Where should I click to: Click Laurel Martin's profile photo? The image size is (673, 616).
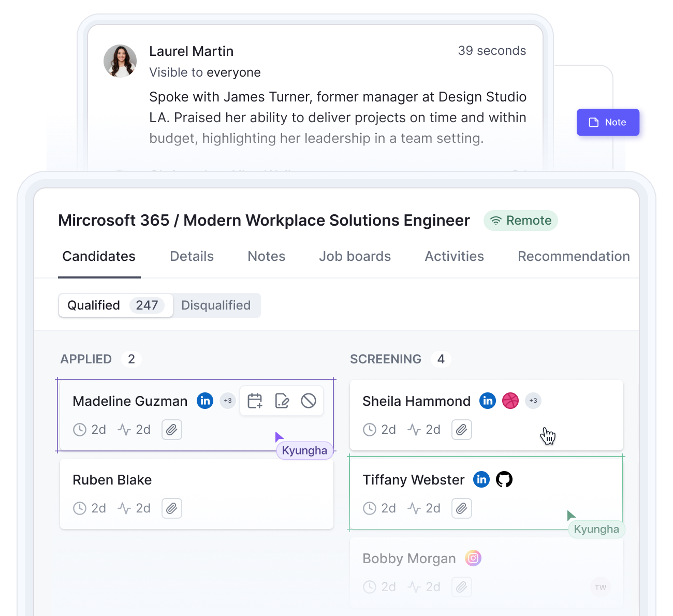click(120, 61)
